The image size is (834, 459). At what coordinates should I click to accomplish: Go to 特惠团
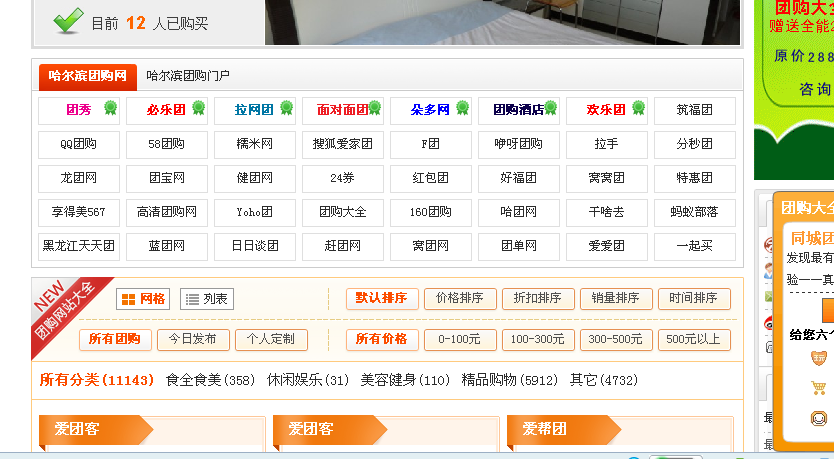(x=695, y=178)
